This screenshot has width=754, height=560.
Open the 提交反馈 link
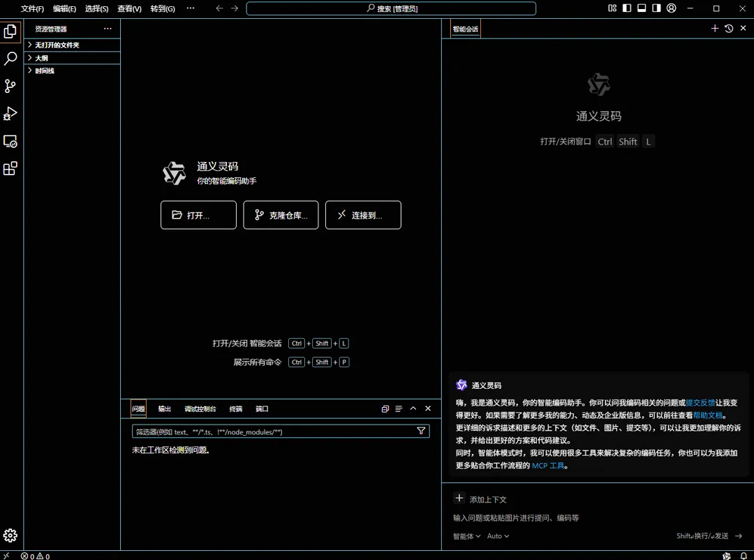pyautogui.click(x=700, y=403)
